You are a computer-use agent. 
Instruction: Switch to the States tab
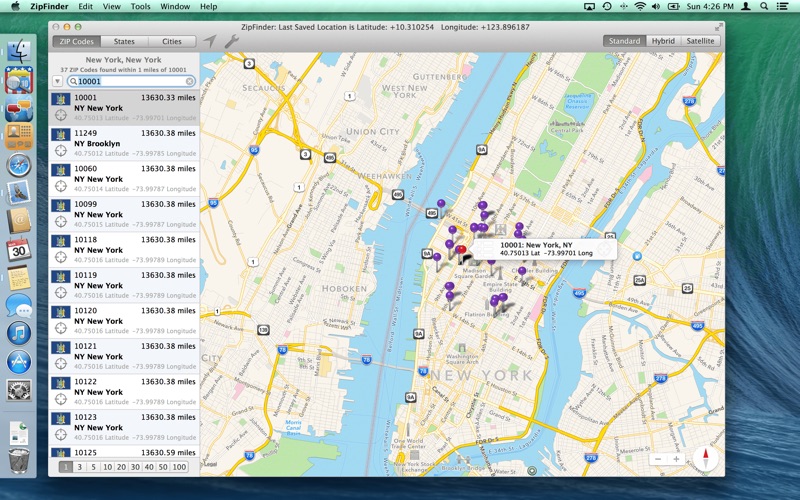[124, 42]
